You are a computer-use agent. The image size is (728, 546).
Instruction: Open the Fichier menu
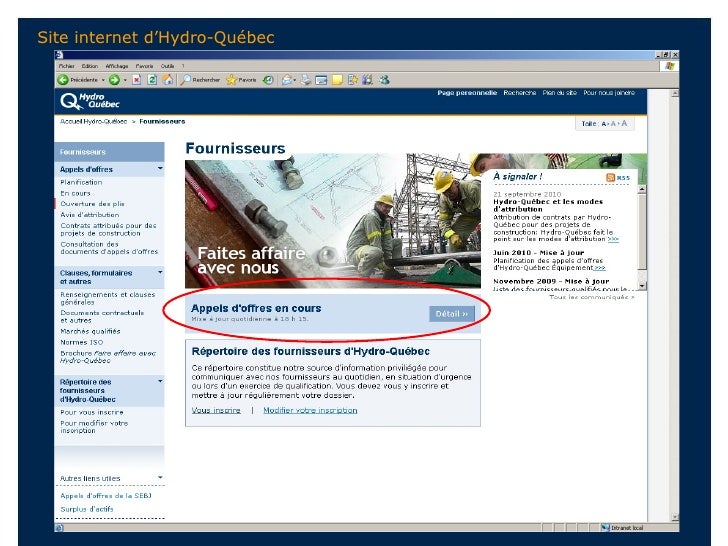[x=66, y=66]
